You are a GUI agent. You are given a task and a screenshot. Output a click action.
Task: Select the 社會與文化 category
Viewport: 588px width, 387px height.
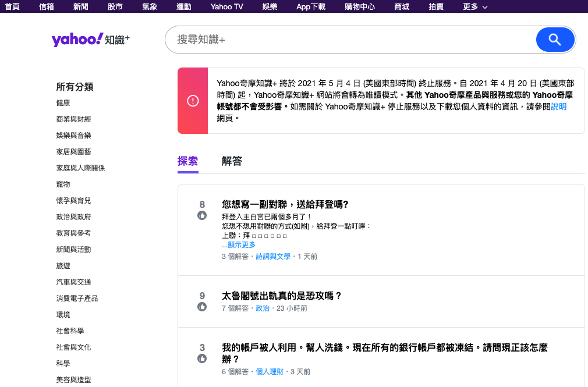pos(73,347)
